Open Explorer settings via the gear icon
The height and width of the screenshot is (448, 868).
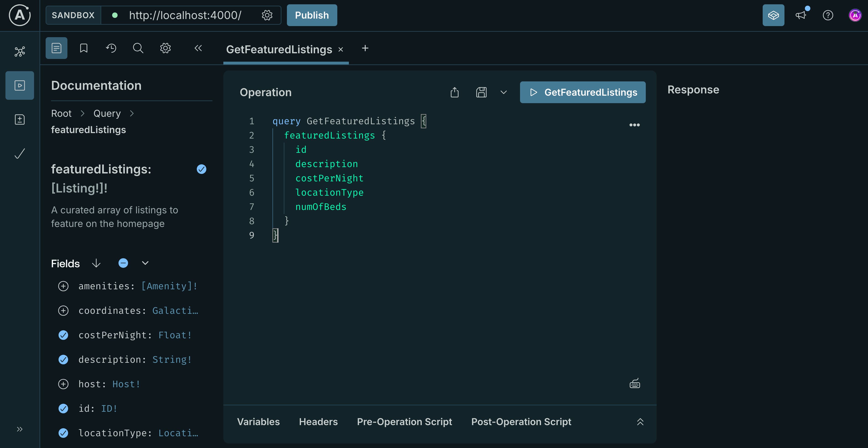pos(165,48)
